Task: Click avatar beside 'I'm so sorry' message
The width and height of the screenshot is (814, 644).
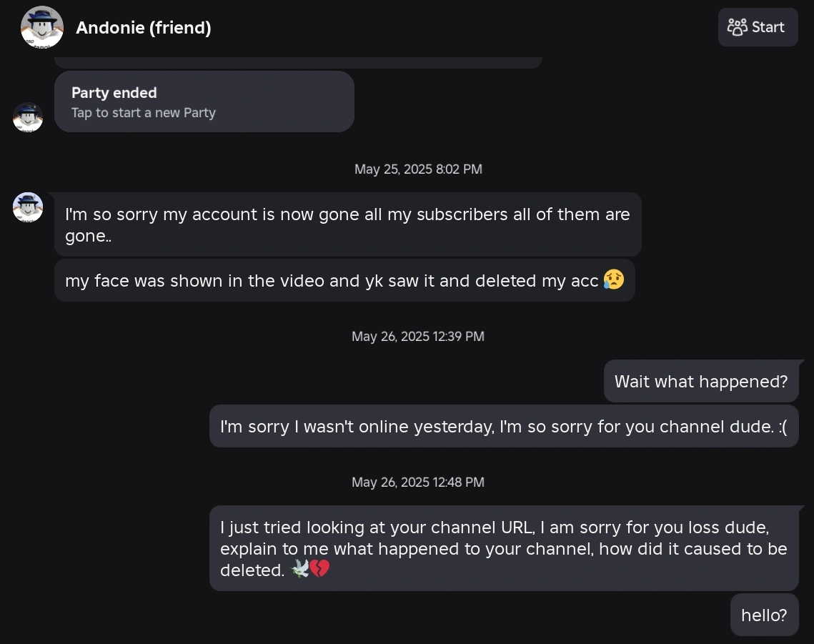Action: point(28,207)
